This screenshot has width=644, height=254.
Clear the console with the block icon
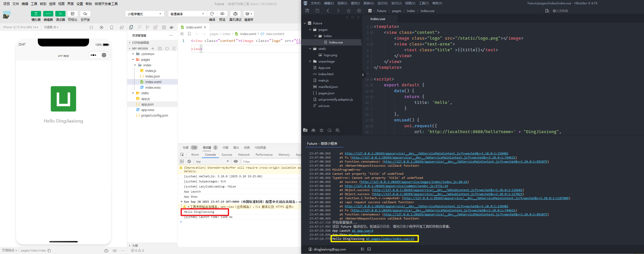(x=189, y=162)
